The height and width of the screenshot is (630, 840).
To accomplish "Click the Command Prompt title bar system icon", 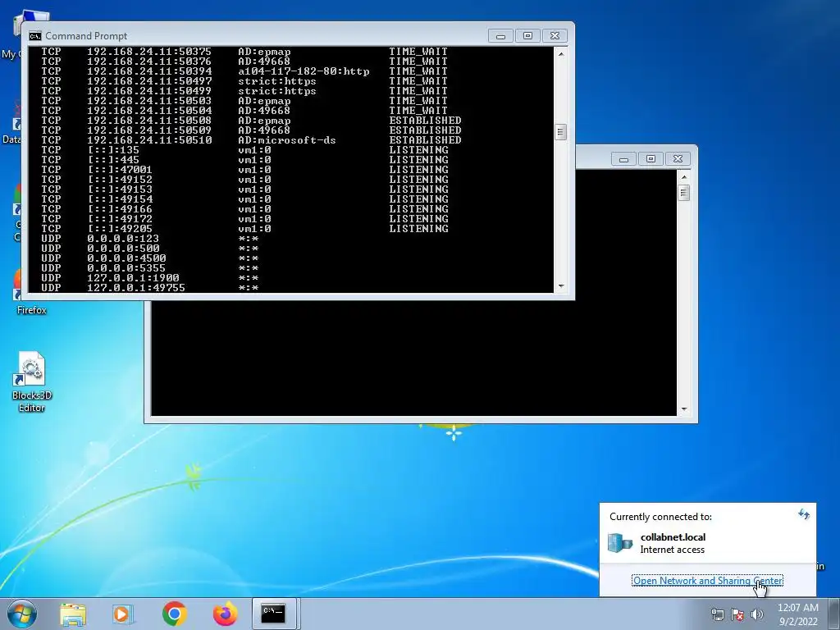I will [x=35, y=36].
